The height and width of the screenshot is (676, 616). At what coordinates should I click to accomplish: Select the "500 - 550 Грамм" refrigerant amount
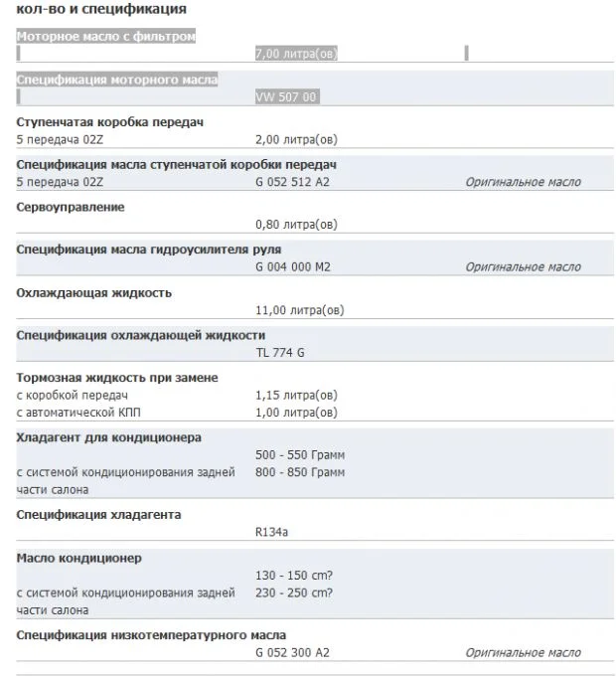(x=300, y=454)
